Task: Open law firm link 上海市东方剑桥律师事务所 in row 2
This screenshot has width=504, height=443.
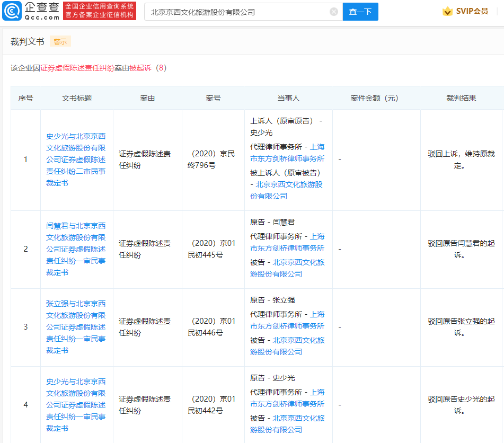Action: point(287,242)
